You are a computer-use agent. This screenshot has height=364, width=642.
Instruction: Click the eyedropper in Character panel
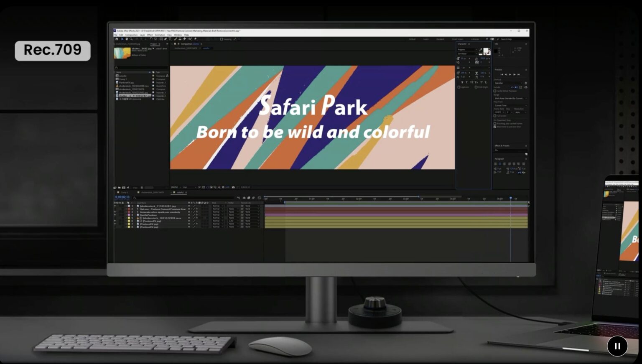coord(481,50)
